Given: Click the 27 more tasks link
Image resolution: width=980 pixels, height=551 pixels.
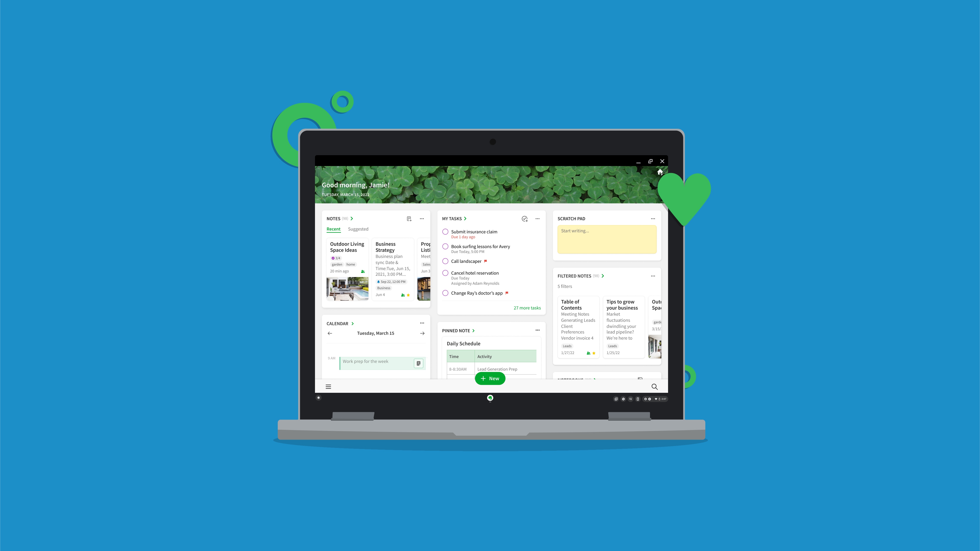Looking at the screenshot, I should 527,307.
